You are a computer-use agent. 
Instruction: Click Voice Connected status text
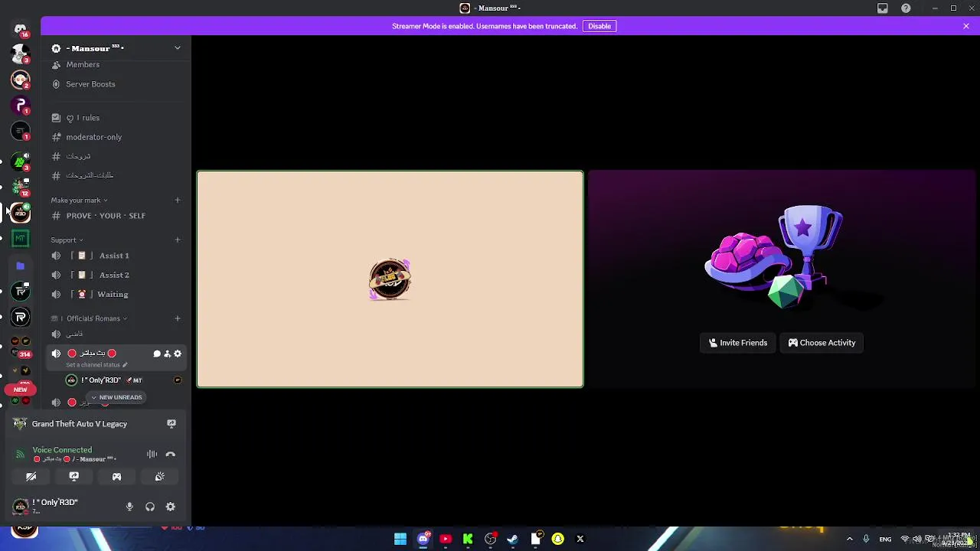[x=62, y=450]
